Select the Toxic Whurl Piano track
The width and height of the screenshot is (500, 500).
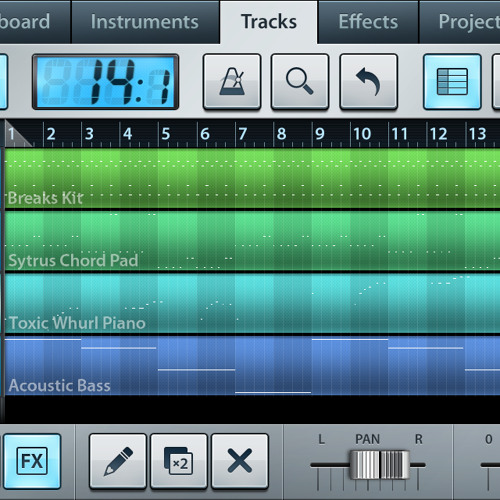click(x=252, y=303)
